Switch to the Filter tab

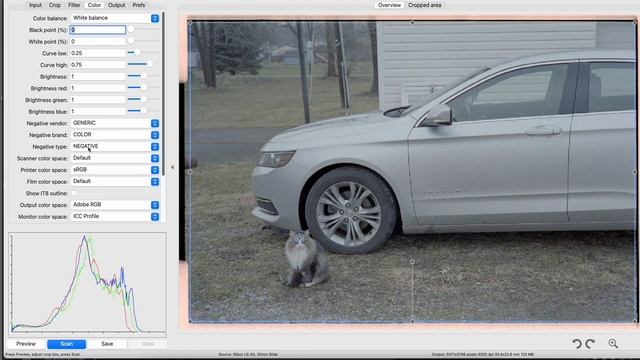coord(74,5)
